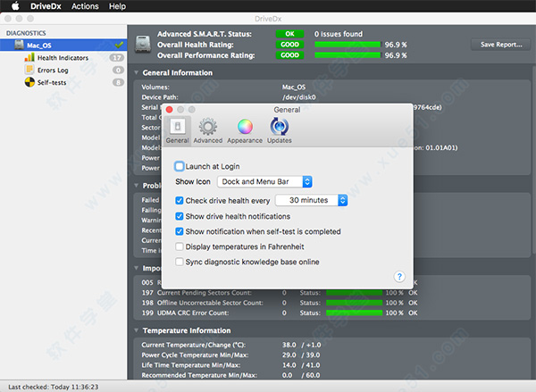536x392 pixels.
Task: Select Self-tests row
Action: point(63,82)
